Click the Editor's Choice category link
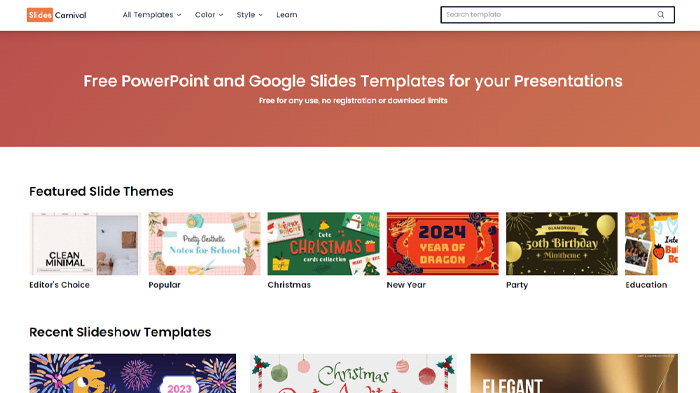This screenshot has width=700, height=393. (59, 285)
